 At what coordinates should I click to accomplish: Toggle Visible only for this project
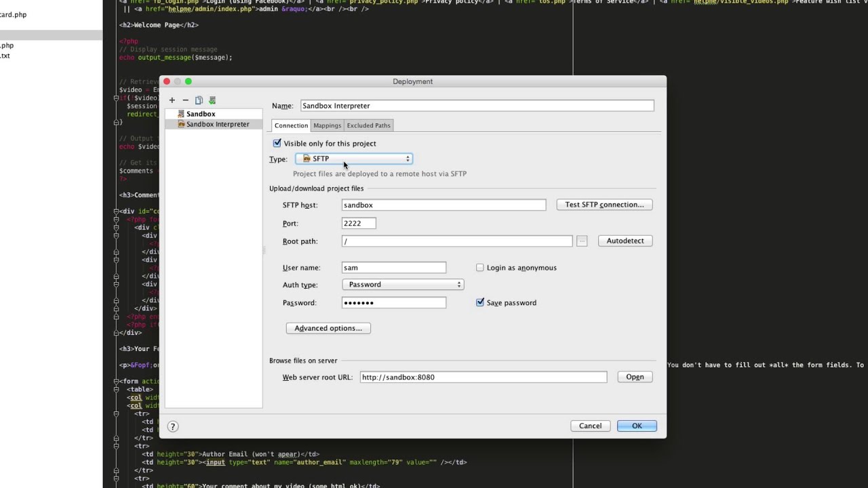click(277, 143)
